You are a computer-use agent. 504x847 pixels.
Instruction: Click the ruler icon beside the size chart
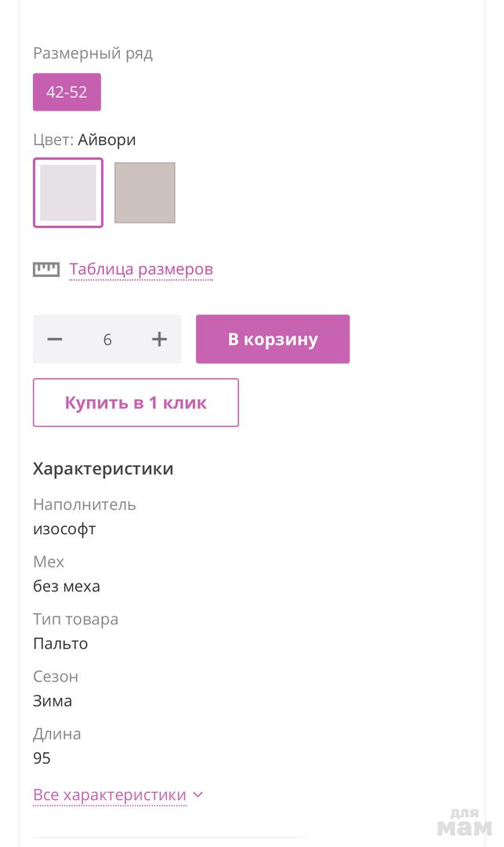[46, 270]
